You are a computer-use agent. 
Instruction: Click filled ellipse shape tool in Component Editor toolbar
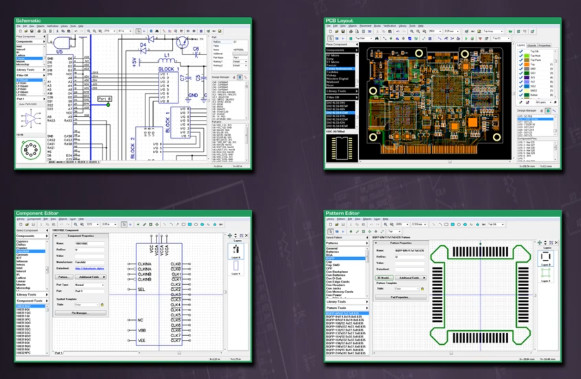[x=202, y=224]
